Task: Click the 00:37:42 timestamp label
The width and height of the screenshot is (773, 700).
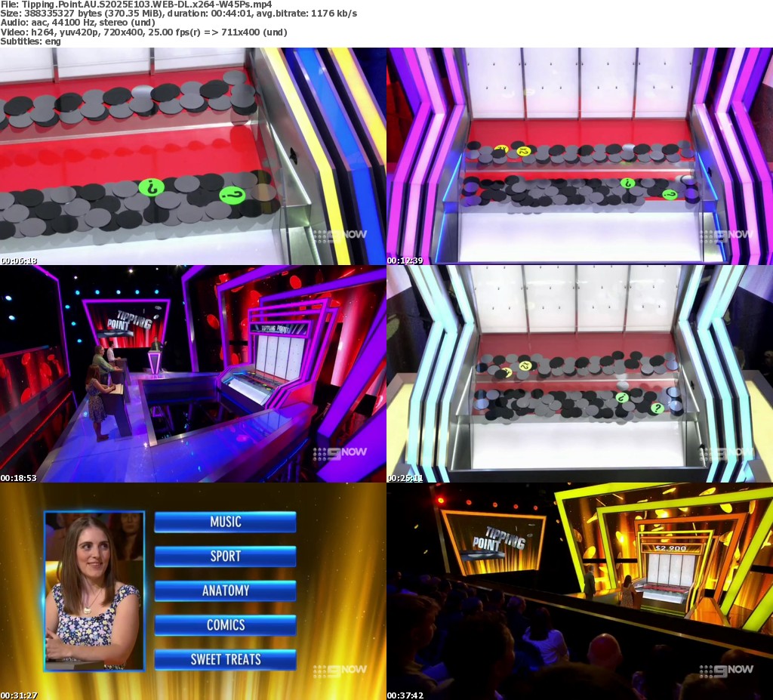Action: point(405,695)
